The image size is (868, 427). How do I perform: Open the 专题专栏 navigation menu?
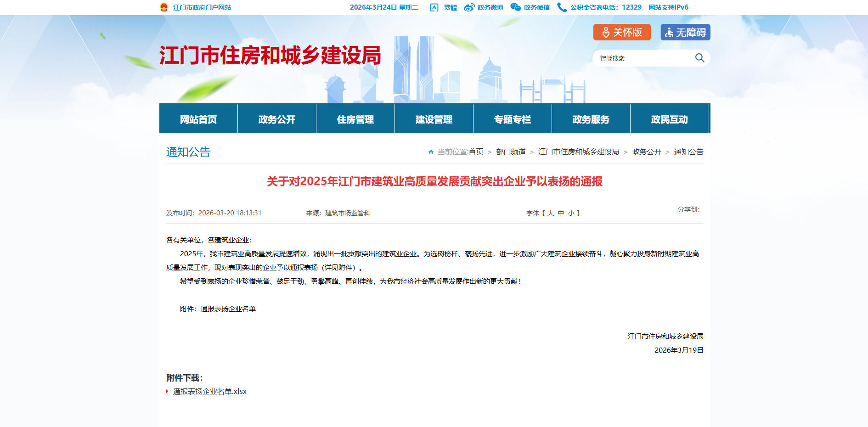(512, 119)
